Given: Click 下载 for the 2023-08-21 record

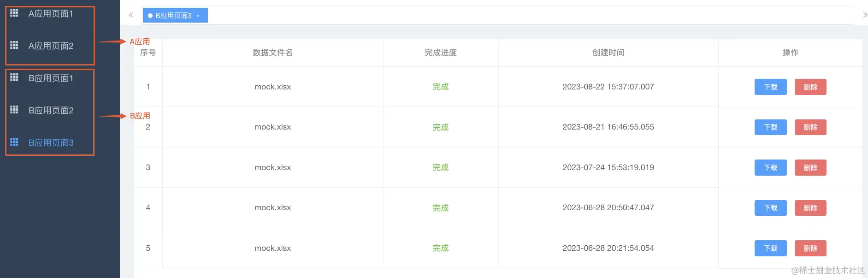Looking at the screenshot, I should point(771,127).
